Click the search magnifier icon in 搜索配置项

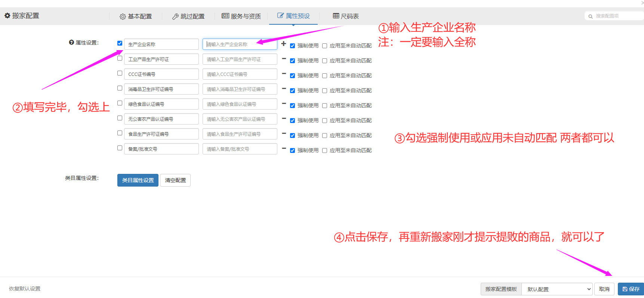pyautogui.click(x=591, y=16)
